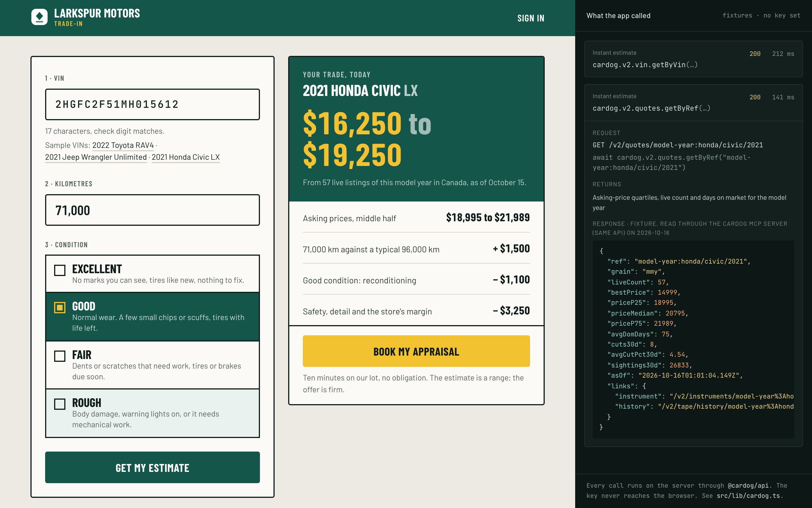812x508 pixels.
Task: Click the "liveCount": 57 JSON line
Action: pos(638,282)
